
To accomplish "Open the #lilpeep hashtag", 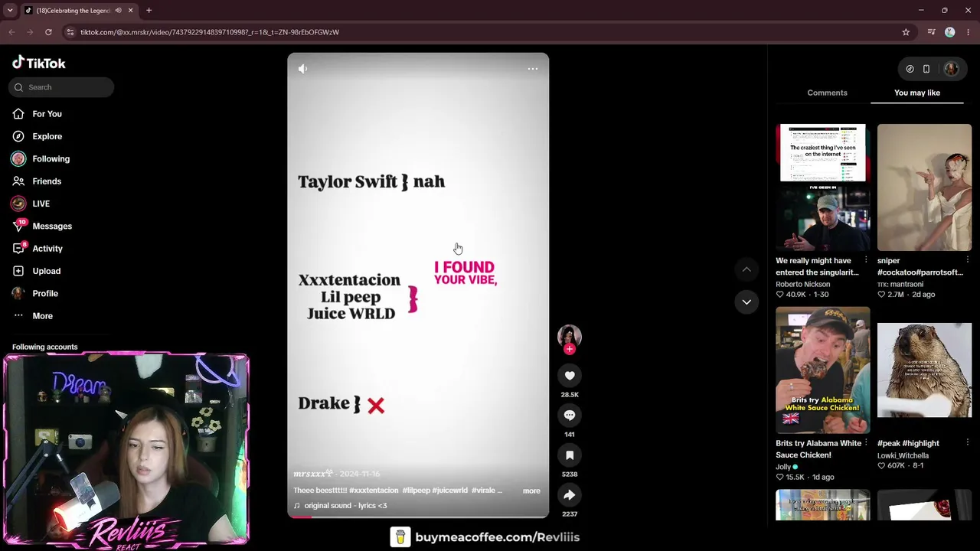I will pyautogui.click(x=416, y=491).
